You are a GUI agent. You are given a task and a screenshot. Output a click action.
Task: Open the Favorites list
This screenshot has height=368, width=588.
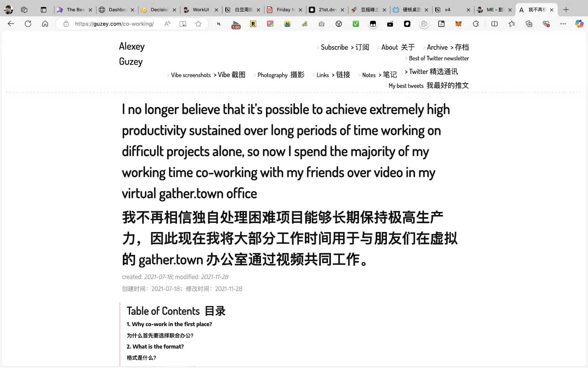[x=512, y=24]
